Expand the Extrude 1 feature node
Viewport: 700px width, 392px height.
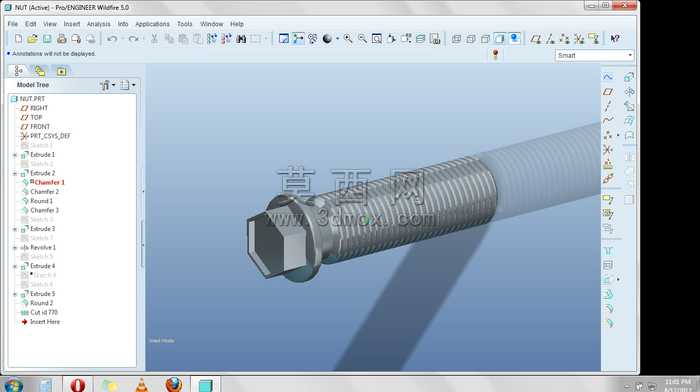click(x=15, y=155)
